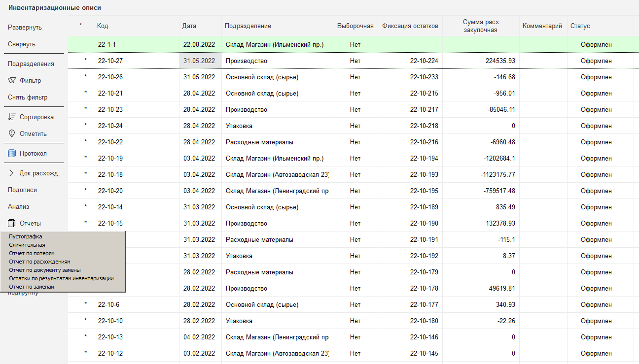
Task: Click sum value -85046.11
Action: tap(501, 110)
